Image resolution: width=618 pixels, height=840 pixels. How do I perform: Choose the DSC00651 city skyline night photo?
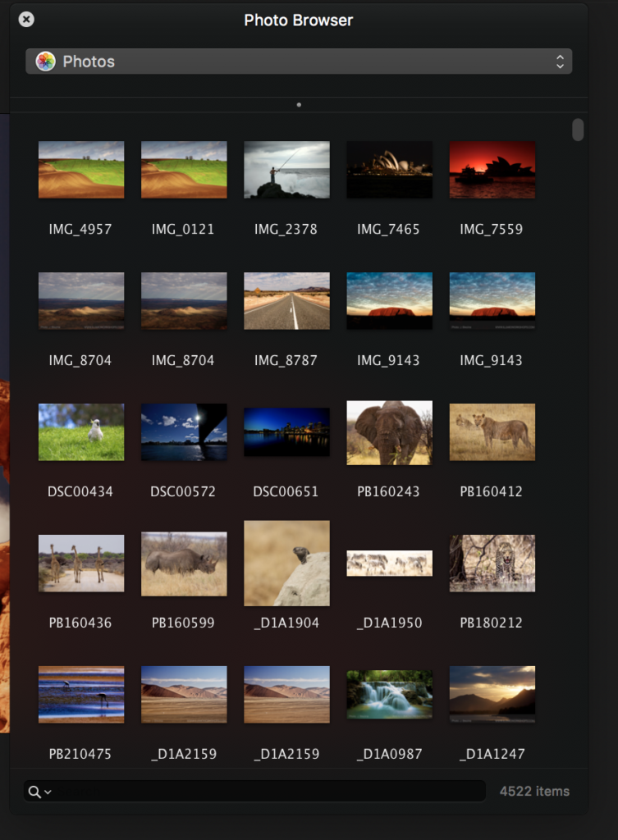coord(286,432)
